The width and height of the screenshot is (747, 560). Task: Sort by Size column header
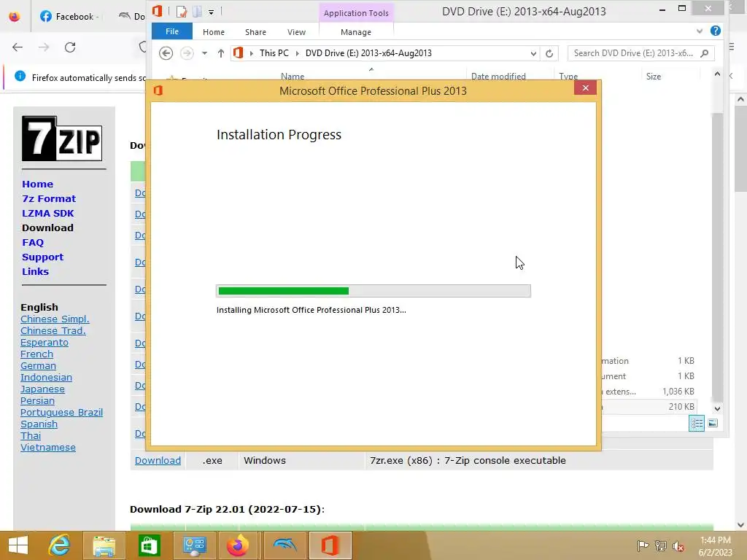tap(653, 76)
